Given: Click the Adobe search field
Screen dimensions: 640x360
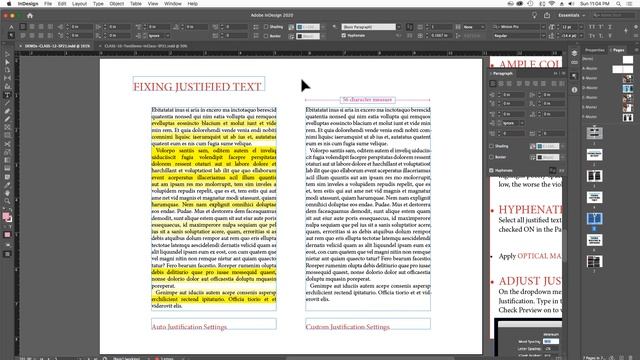Looking at the screenshot, I should (613, 16).
